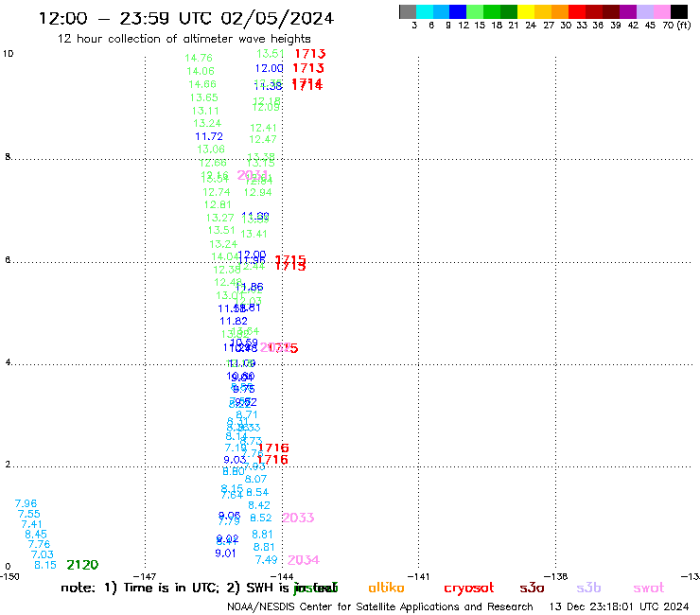Image resolution: width=700 pixels, height=615 pixels.
Task: Click the wave height value 8.07
Action: (x=255, y=479)
